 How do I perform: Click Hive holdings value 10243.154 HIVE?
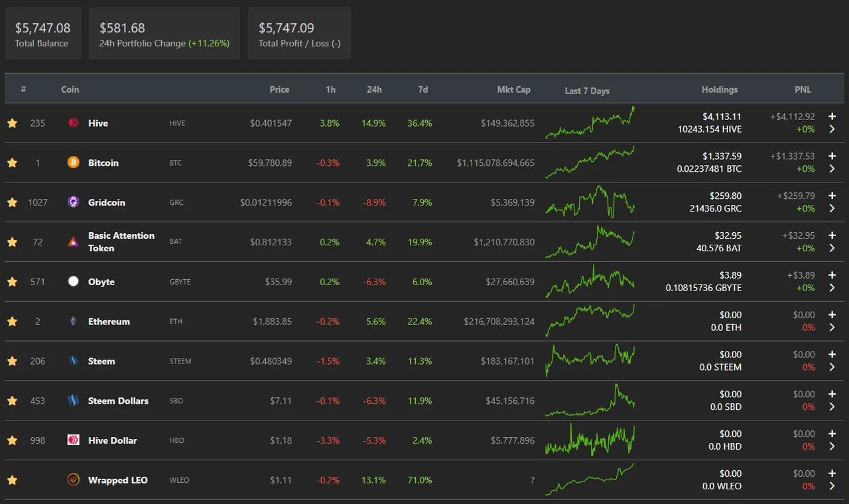710,129
